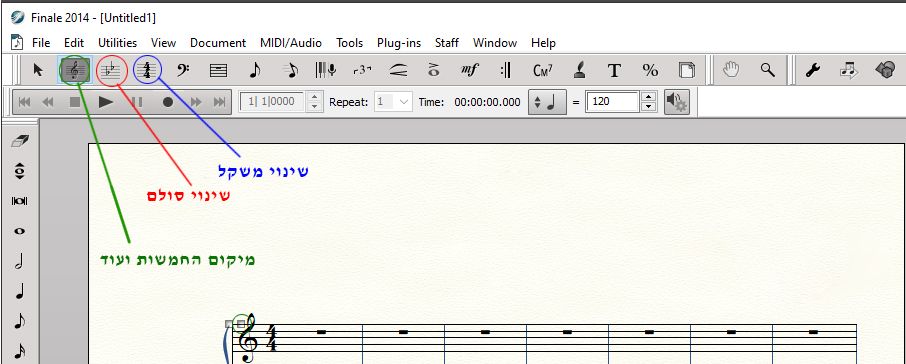Screen dimensions: 906x364
Task: Choose the double whole note in the side palette
Action: pyautogui.click(x=20, y=201)
